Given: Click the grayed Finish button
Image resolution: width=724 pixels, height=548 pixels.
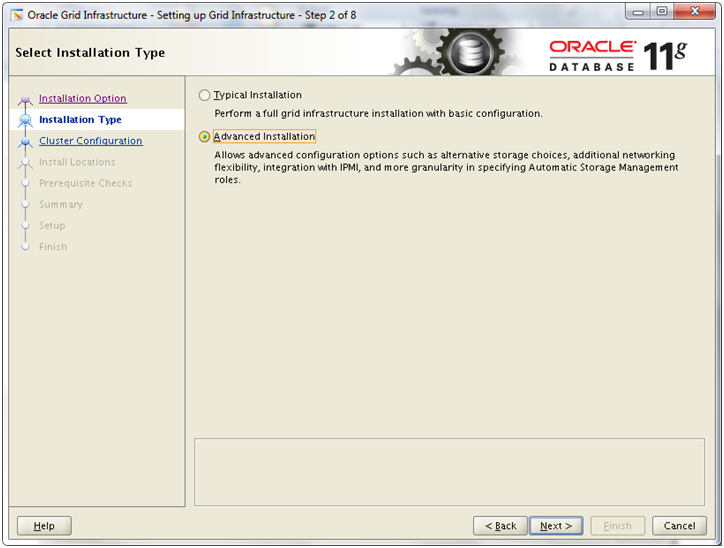Looking at the screenshot, I should (x=617, y=525).
